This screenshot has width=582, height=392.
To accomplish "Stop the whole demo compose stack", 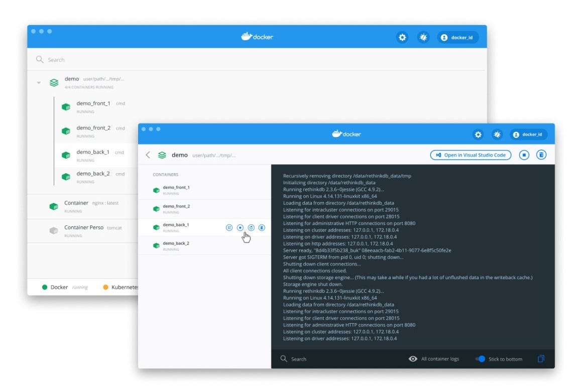I will 524,155.
